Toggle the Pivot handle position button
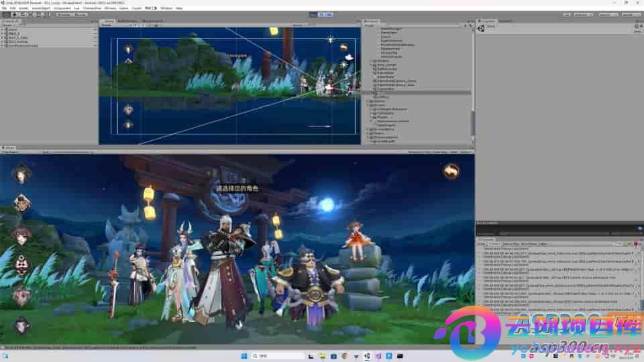 click(62, 14)
